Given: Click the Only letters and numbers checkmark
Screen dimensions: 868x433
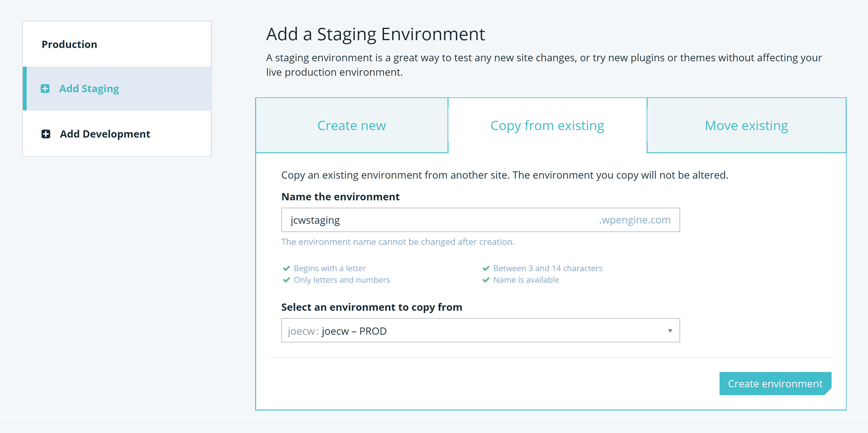Looking at the screenshot, I should click(x=286, y=280).
